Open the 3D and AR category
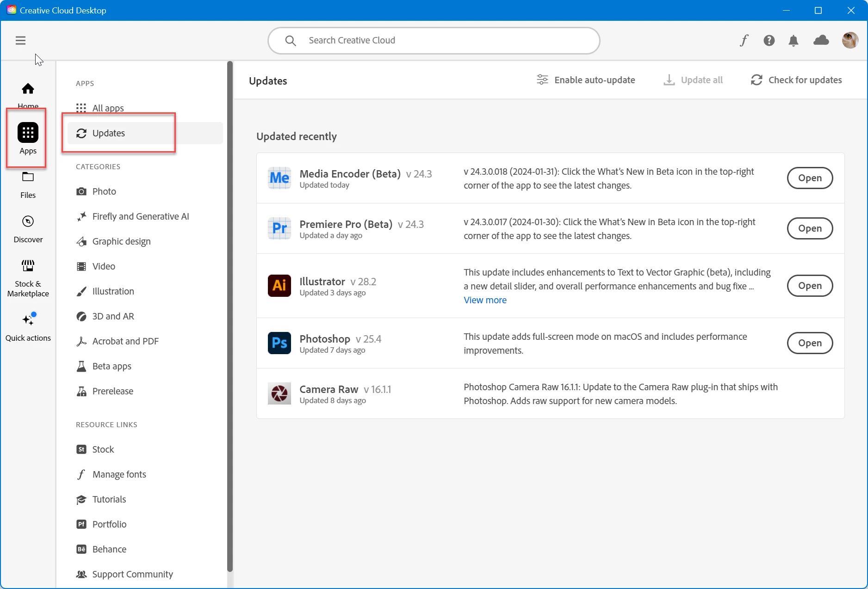 point(145,316)
